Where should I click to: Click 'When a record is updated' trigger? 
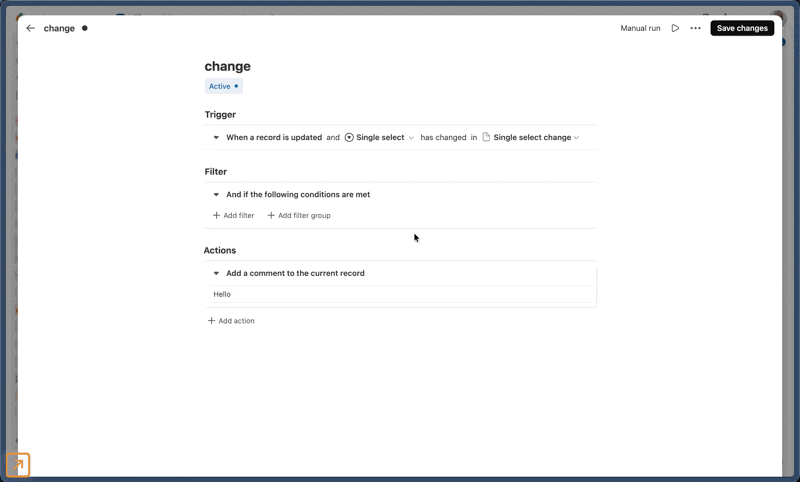point(273,137)
